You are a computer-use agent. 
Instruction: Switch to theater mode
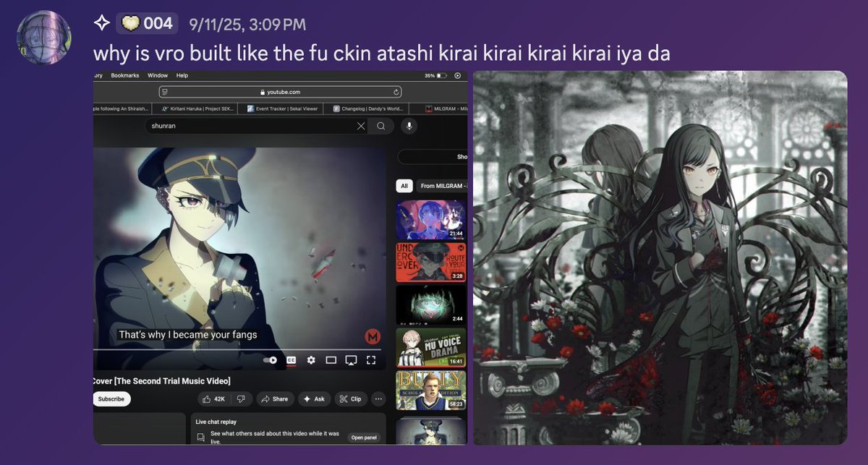pyautogui.click(x=331, y=360)
